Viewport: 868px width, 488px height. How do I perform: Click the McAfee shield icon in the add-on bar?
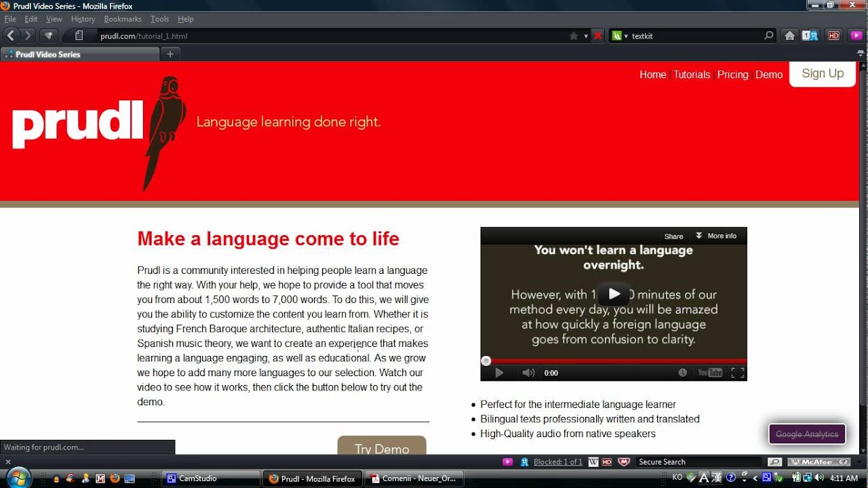coord(624,462)
